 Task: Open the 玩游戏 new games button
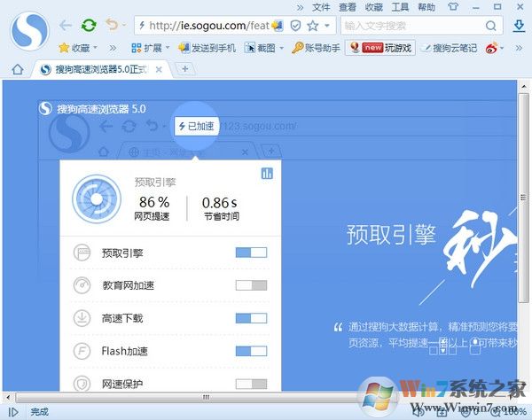(x=380, y=48)
